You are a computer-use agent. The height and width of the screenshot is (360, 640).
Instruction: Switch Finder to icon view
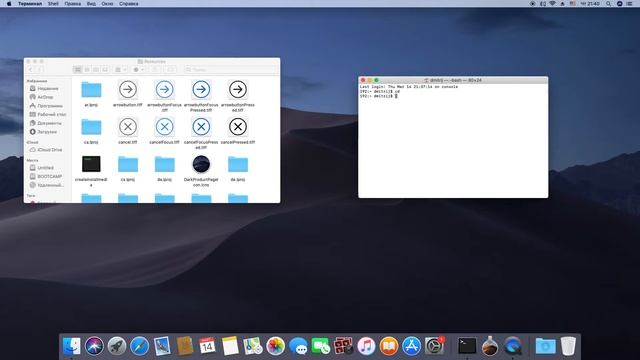[x=78, y=70]
